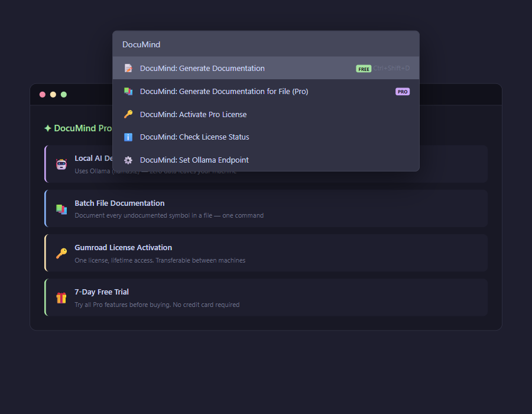The height and width of the screenshot is (414, 532).
Task: Open the Batch File Documentation title
Action: coord(119,203)
